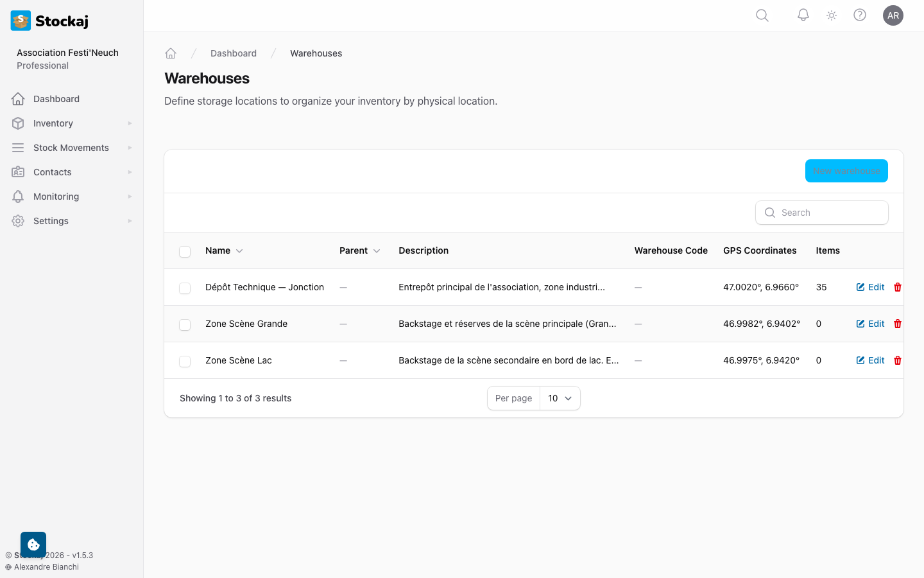
Task: Expand the Settings submenu arrow
Action: click(x=130, y=221)
